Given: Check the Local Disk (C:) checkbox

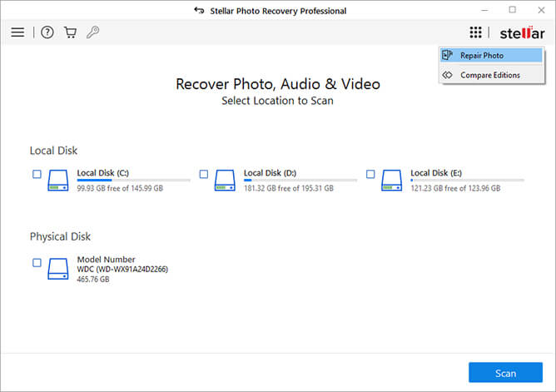Looking at the screenshot, I should coord(37,174).
